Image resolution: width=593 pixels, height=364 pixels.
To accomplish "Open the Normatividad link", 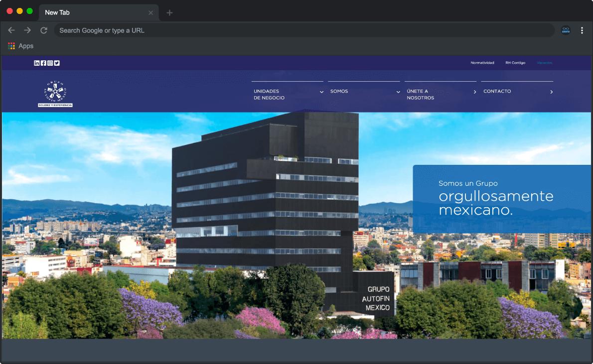I will tap(482, 63).
